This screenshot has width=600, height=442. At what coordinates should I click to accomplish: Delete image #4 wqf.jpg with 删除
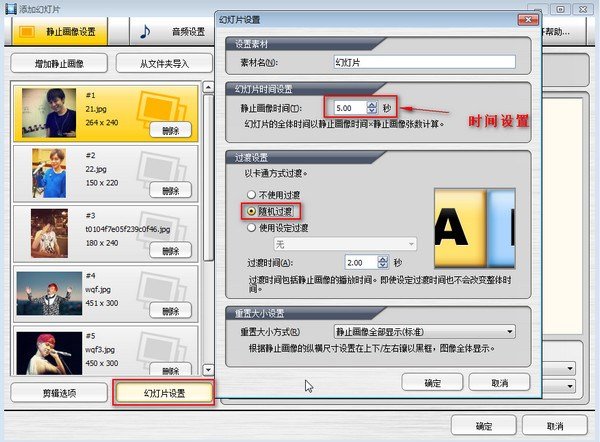coord(171,311)
